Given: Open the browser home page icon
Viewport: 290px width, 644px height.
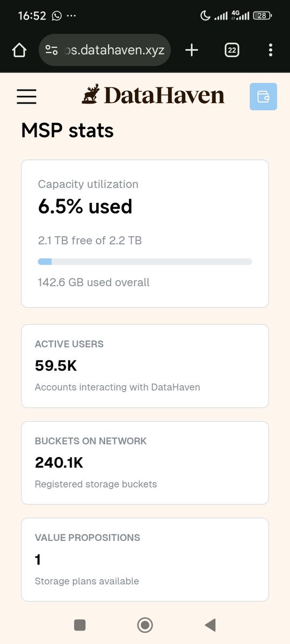Looking at the screenshot, I should tap(19, 50).
